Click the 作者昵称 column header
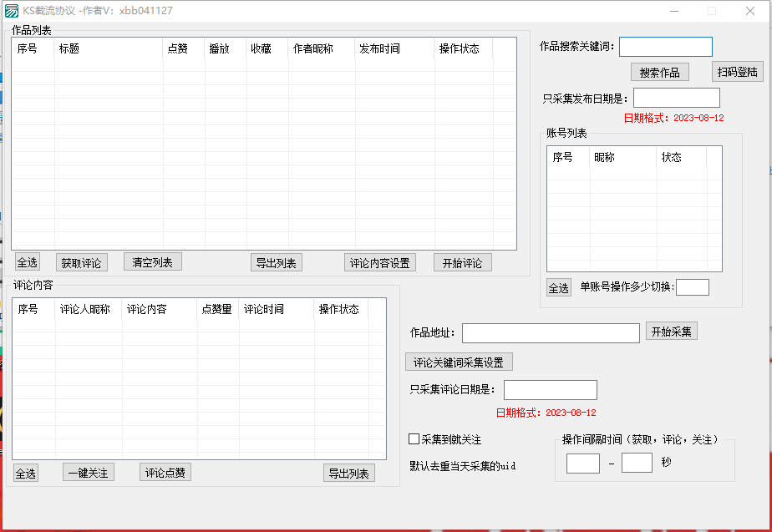 click(x=322, y=48)
